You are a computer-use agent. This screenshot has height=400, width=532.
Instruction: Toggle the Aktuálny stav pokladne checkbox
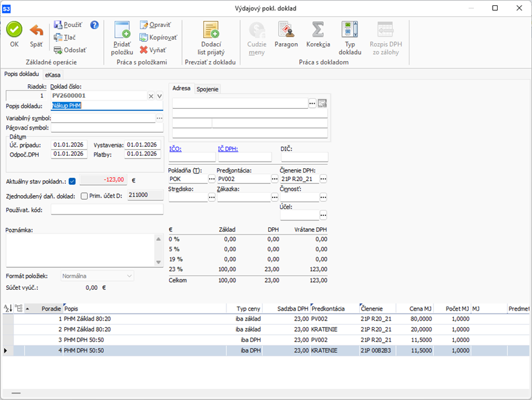pyautogui.click(x=72, y=181)
